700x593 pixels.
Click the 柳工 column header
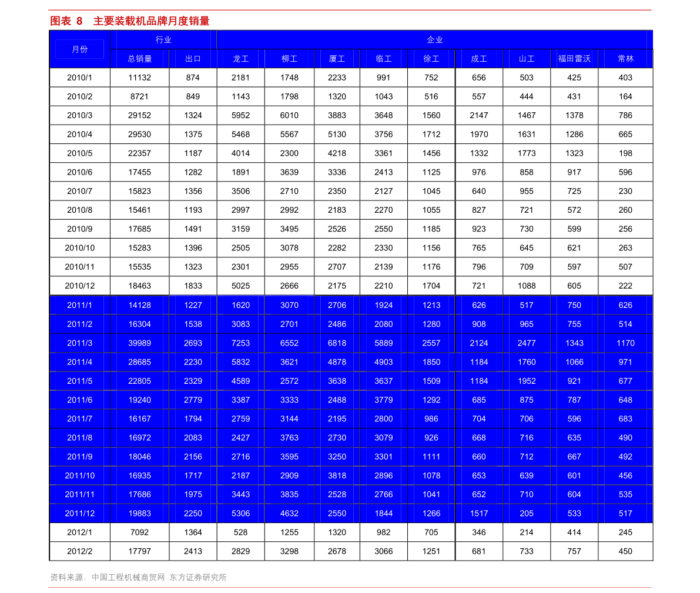[289, 59]
